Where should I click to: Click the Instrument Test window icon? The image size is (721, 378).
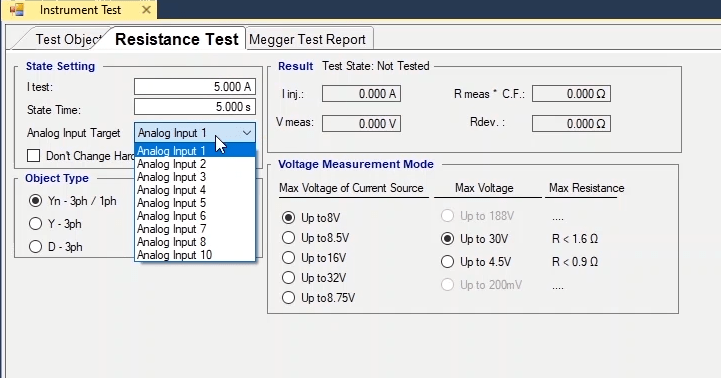click(x=17, y=10)
